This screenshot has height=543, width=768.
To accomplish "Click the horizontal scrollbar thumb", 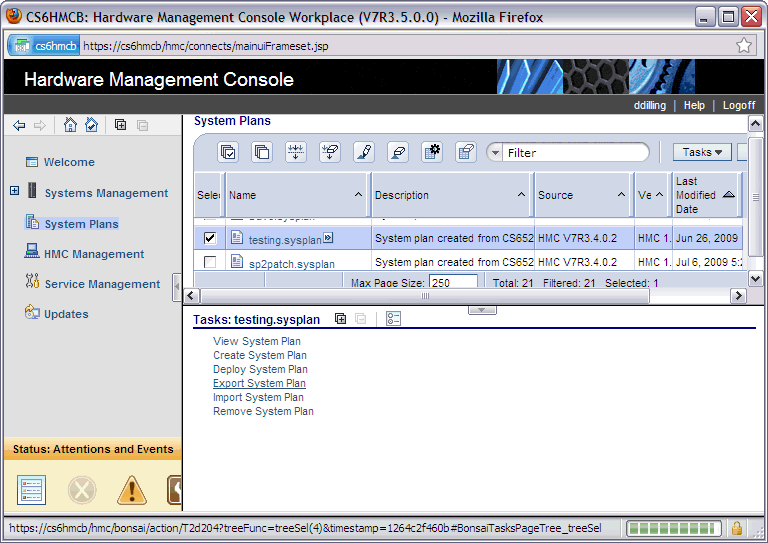I will coord(425,296).
